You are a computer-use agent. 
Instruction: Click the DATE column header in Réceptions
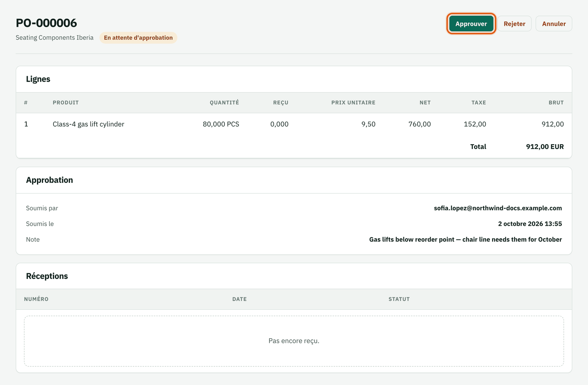click(x=239, y=299)
